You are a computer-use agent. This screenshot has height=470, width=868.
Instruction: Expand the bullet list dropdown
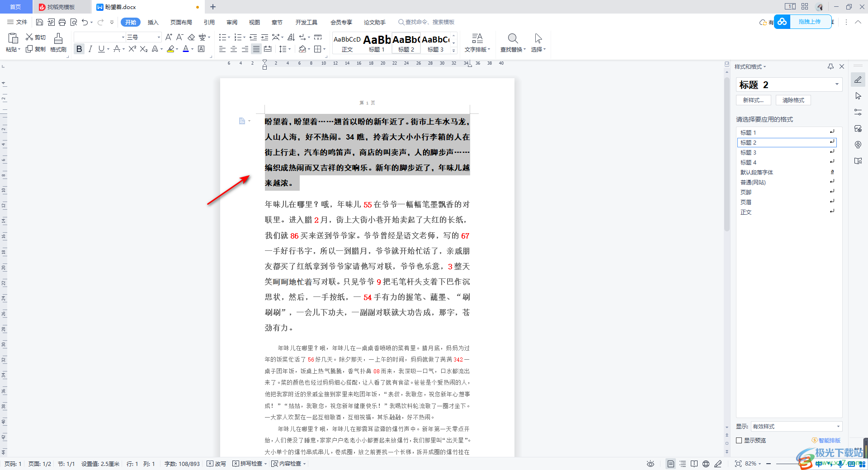coord(229,37)
